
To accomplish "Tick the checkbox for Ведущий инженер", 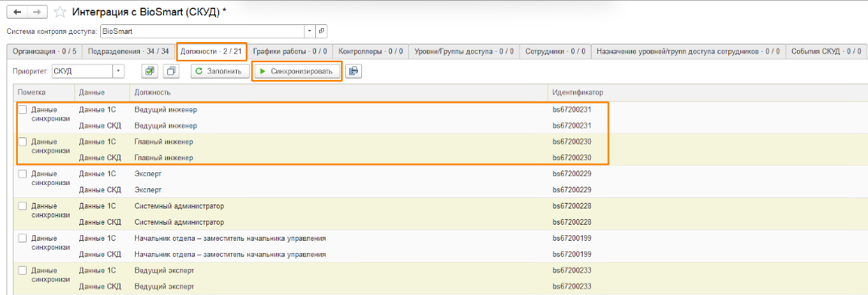I will [23, 110].
